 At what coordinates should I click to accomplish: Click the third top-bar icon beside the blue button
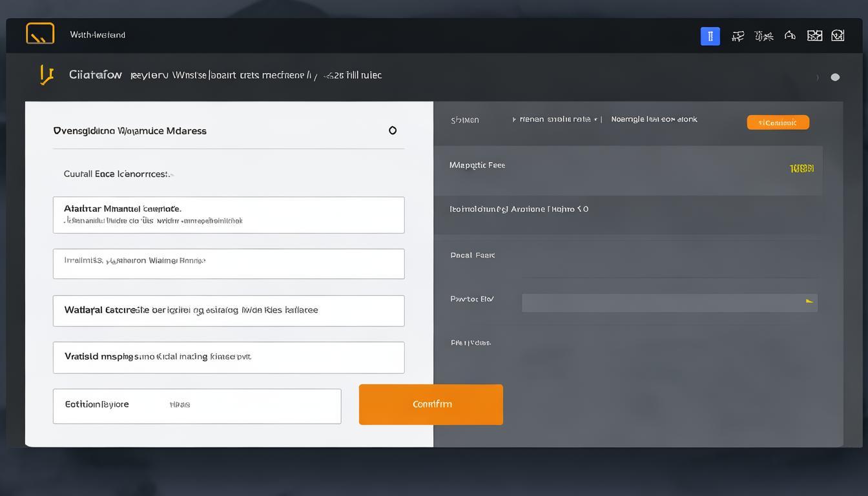(x=764, y=36)
